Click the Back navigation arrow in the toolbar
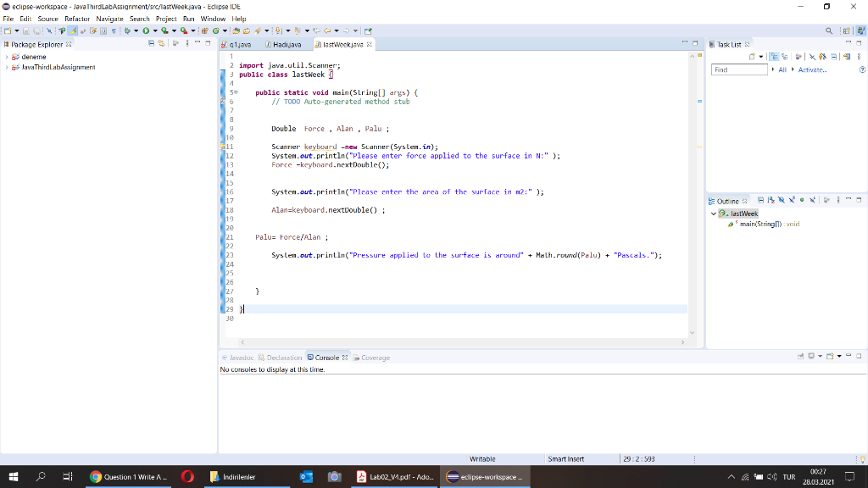 328,31
